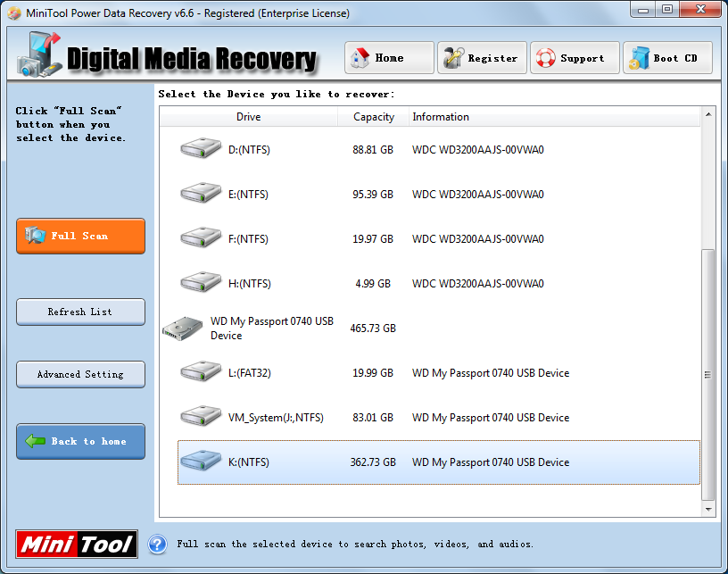Click the D:(NTFS) drive label
The height and width of the screenshot is (574, 728).
249,150
